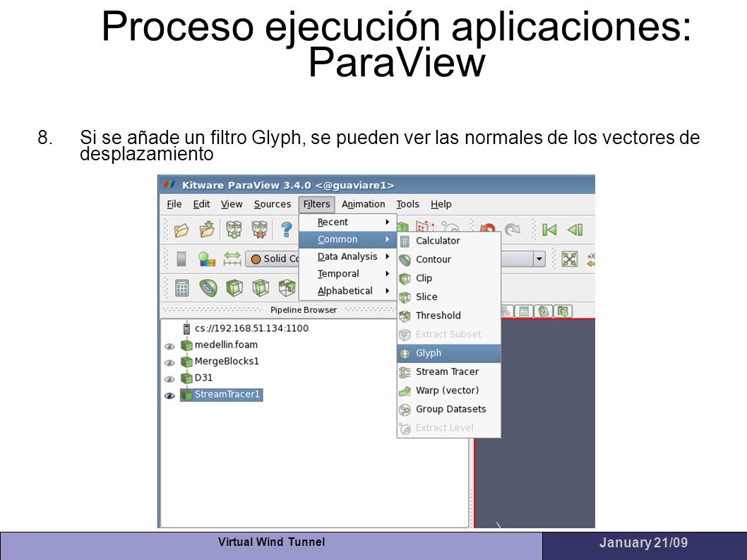Toggle visibility eye of MergeBlocks1

pyautogui.click(x=169, y=363)
